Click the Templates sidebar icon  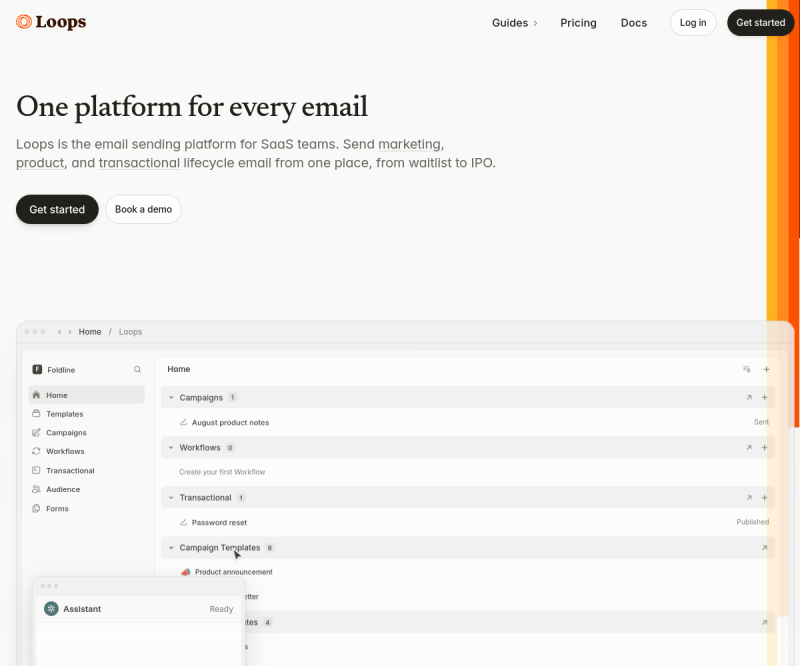(36, 414)
